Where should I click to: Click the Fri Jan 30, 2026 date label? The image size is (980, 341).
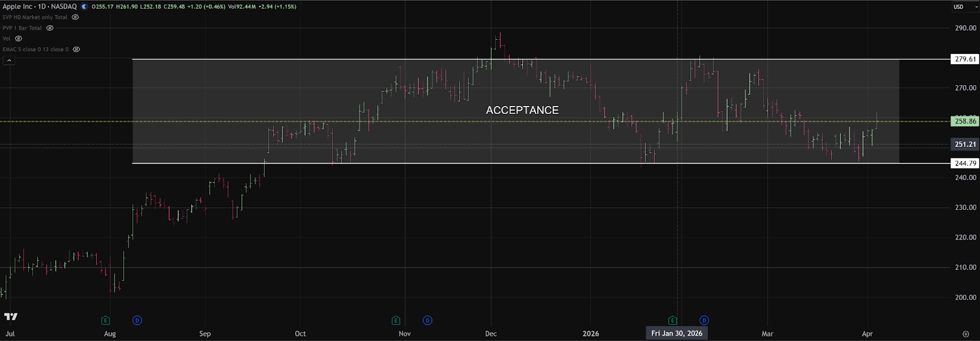(677, 334)
